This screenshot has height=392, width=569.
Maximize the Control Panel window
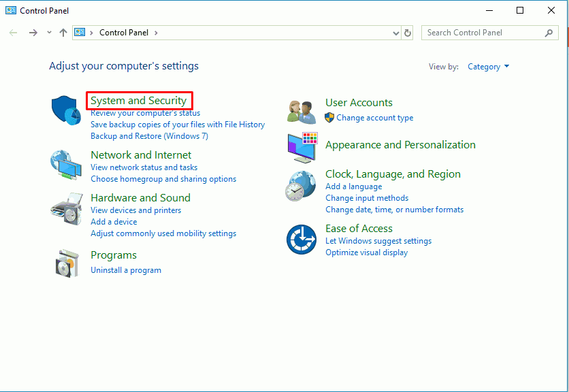point(520,10)
